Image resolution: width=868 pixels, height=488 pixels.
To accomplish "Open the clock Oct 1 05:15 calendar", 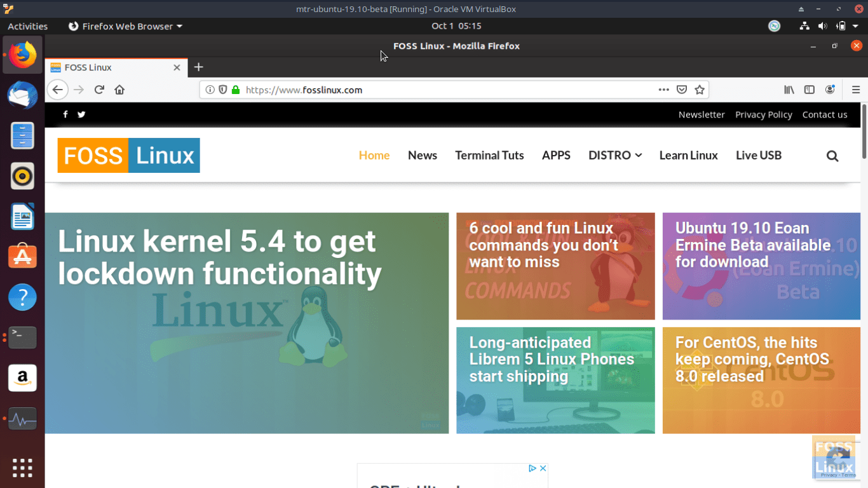I will [x=456, y=26].
